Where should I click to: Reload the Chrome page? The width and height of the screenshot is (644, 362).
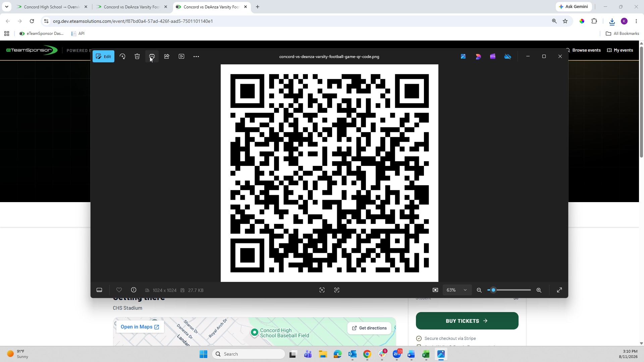32,21
